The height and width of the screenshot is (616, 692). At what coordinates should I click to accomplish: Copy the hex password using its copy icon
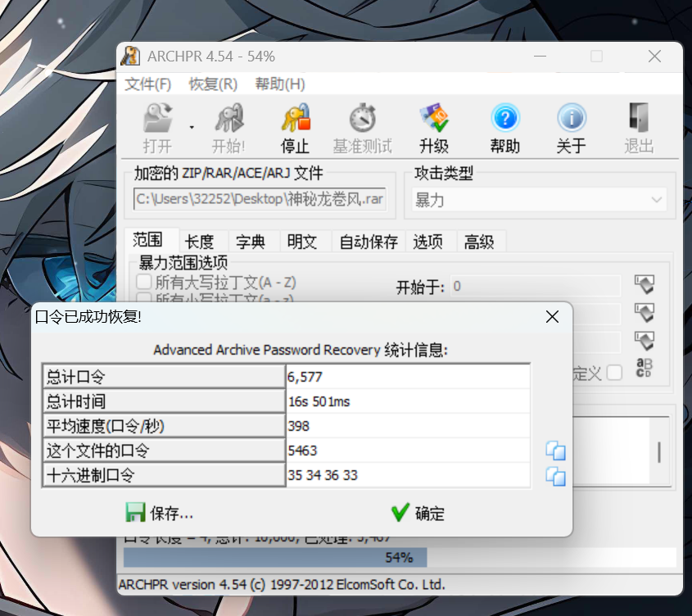pyautogui.click(x=556, y=475)
